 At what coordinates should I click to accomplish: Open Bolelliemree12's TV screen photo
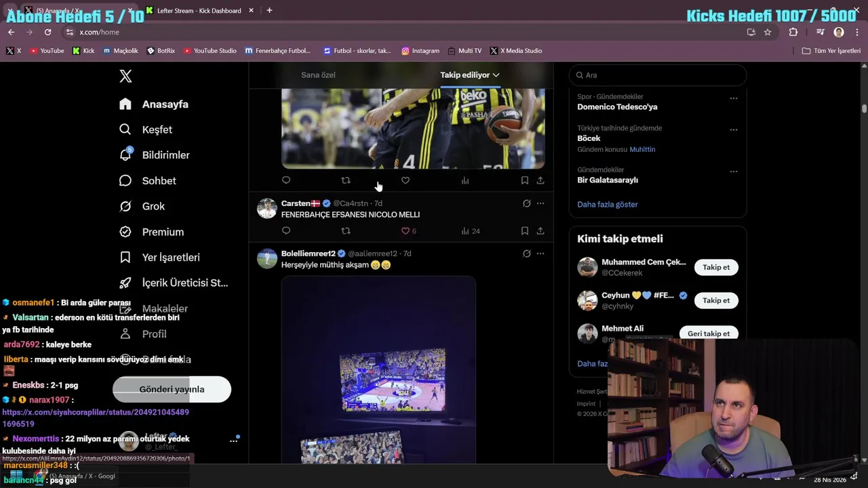pos(378,369)
